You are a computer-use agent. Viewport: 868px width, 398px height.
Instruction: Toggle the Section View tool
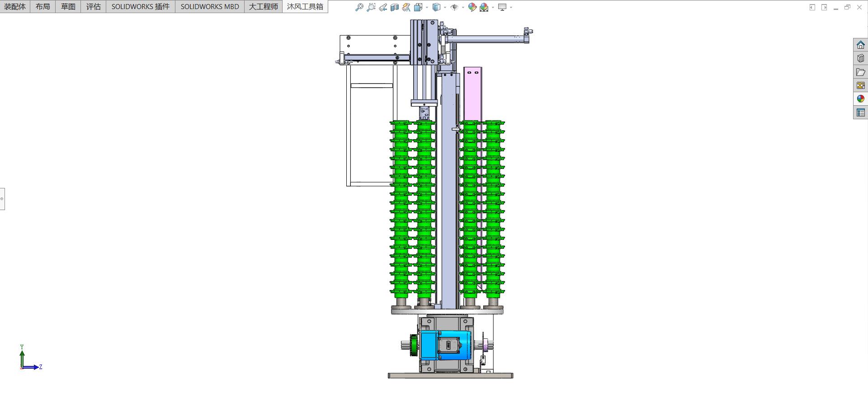coord(395,7)
